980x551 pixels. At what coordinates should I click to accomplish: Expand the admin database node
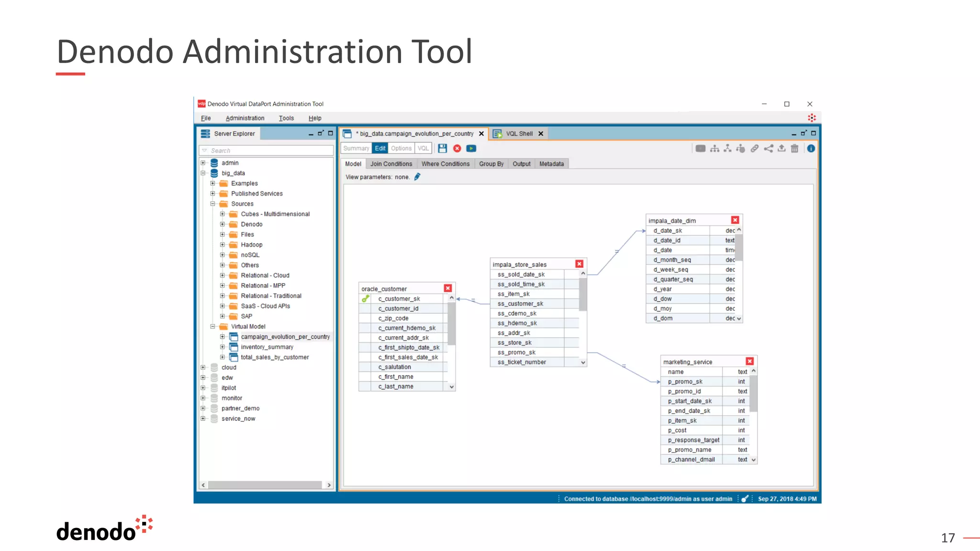[x=203, y=163]
